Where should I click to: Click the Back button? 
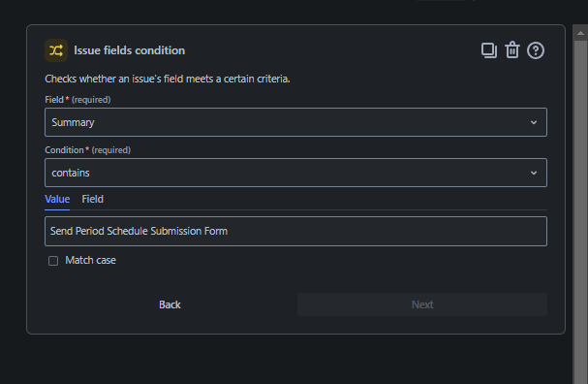click(170, 304)
